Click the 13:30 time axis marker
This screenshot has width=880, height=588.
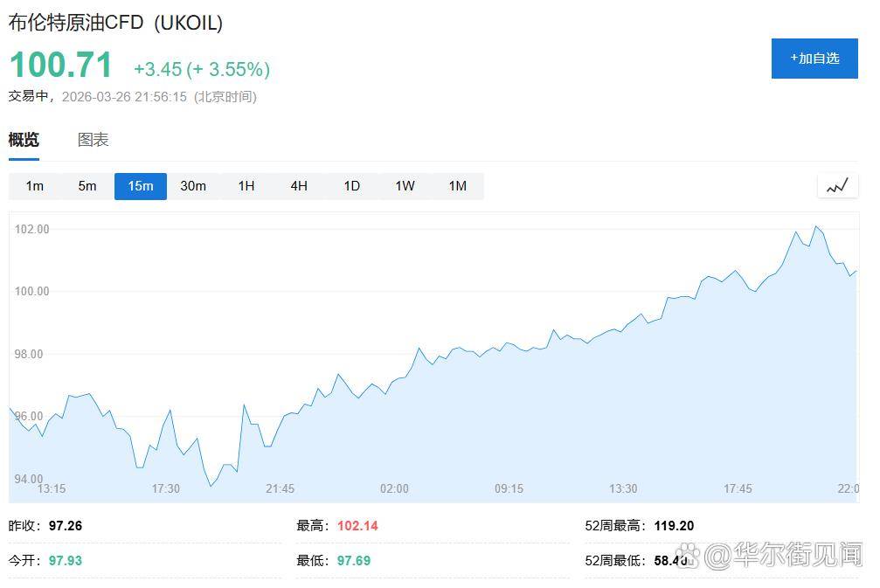point(623,488)
